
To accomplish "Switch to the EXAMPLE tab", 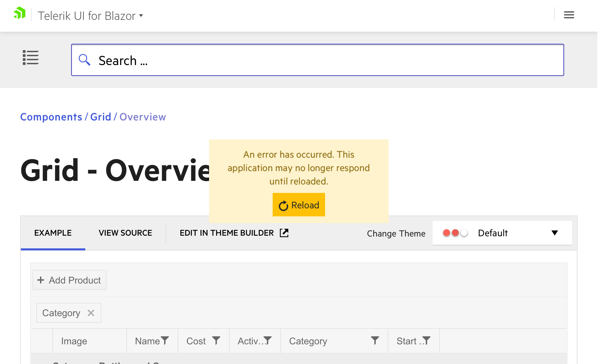I will click(53, 233).
